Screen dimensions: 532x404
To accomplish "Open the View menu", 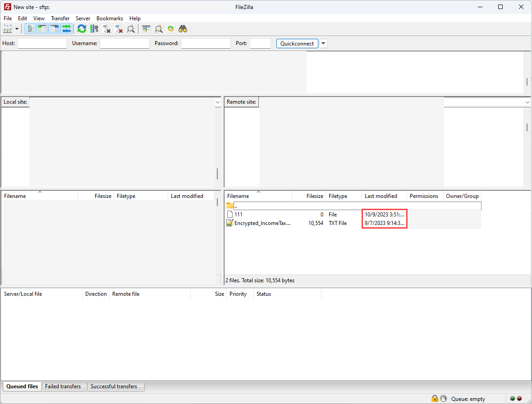I will [x=39, y=18].
